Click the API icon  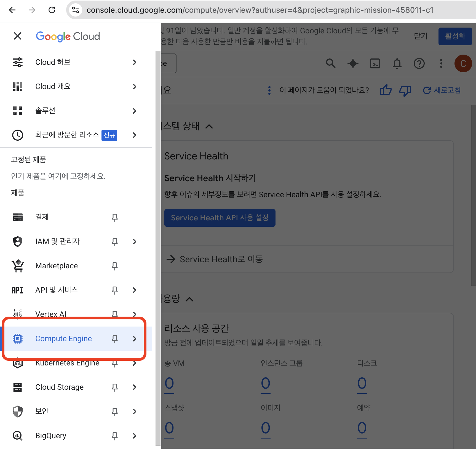18,290
